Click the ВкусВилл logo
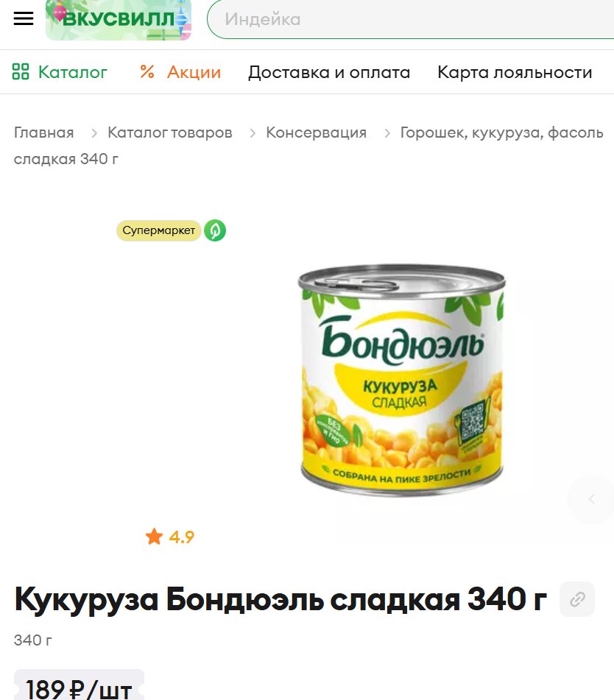614x700 pixels. (x=119, y=20)
